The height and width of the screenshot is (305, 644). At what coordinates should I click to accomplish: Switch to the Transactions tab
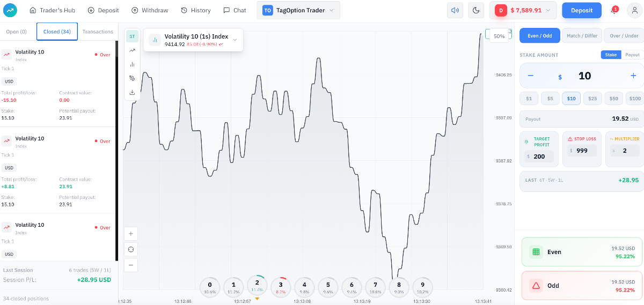98,32
